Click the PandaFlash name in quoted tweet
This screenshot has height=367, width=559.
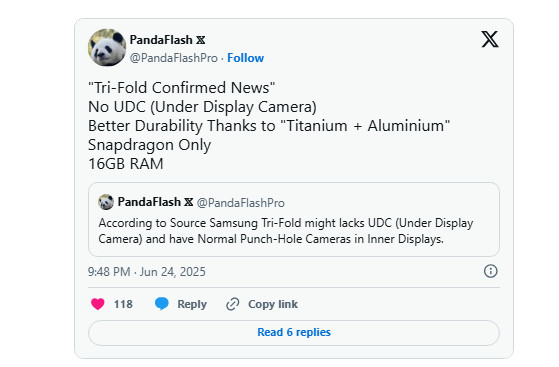click(x=149, y=202)
